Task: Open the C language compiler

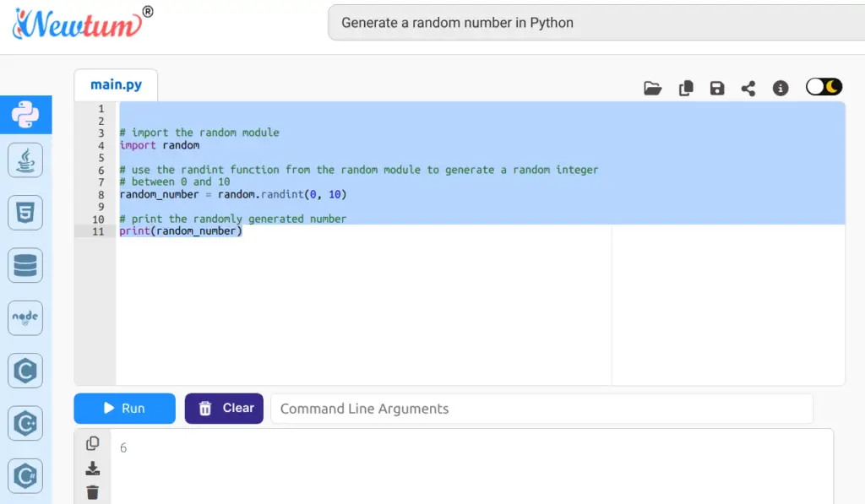Action: click(x=25, y=370)
